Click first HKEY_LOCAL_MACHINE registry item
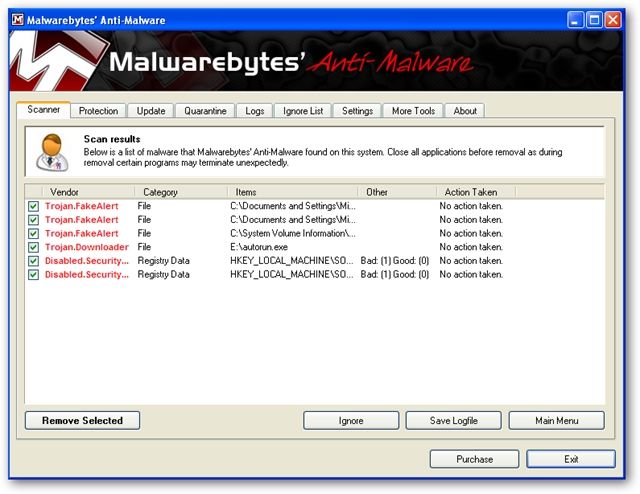 click(292, 261)
